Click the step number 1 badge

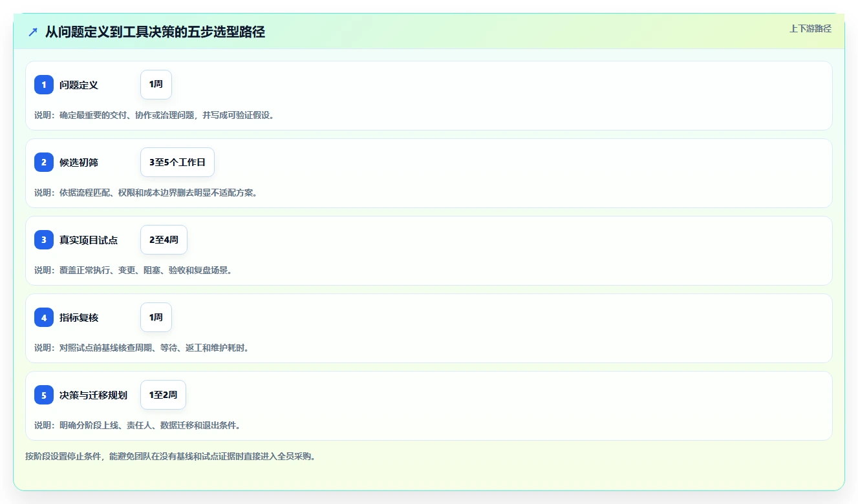coord(44,85)
